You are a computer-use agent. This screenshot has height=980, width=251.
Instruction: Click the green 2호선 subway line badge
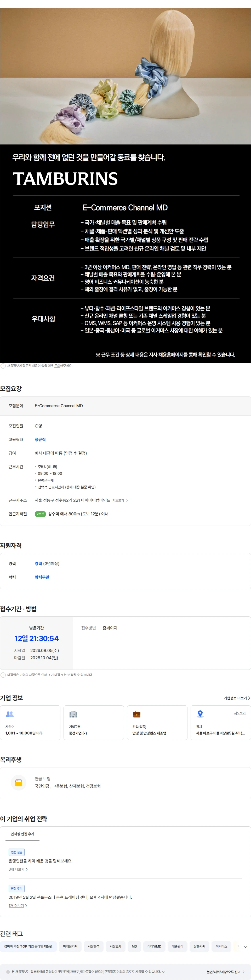click(40, 514)
